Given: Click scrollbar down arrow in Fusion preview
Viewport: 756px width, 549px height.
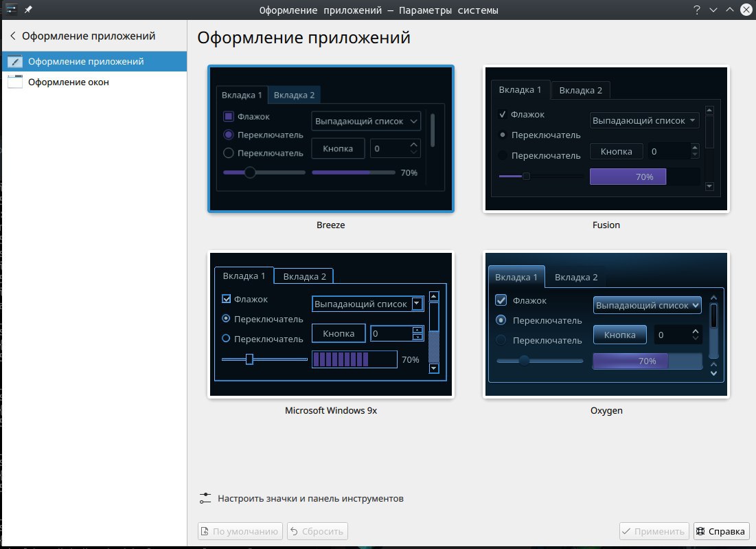Looking at the screenshot, I should [709, 186].
